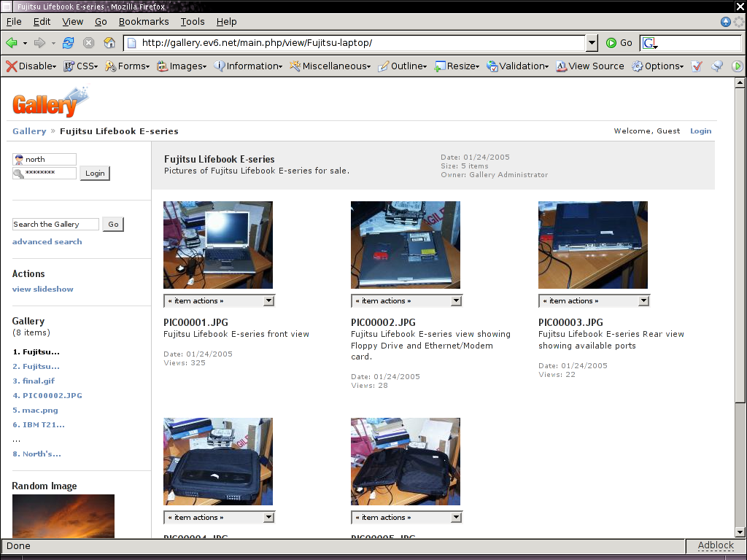
Task: Click the view slideshow link
Action: 42,289
